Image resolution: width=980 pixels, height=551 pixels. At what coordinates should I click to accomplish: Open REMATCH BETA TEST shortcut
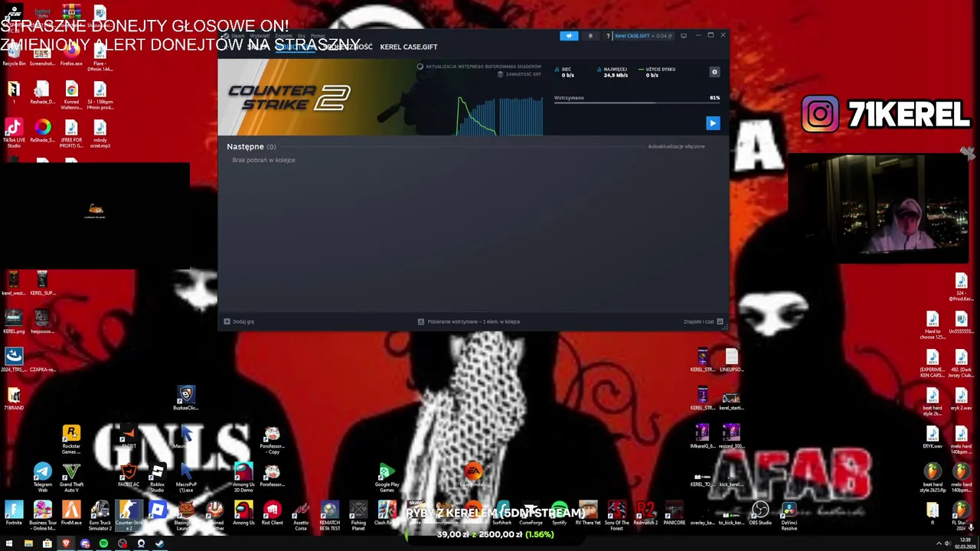(329, 515)
